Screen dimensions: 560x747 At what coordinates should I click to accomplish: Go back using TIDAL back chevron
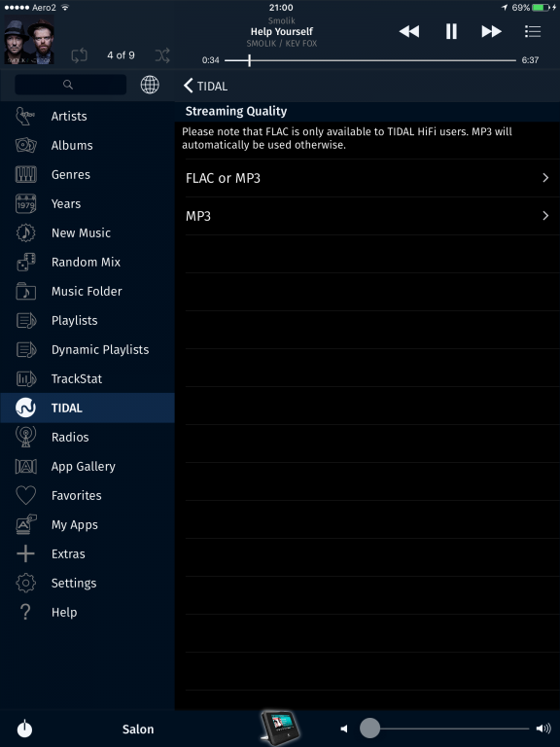tap(188, 86)
